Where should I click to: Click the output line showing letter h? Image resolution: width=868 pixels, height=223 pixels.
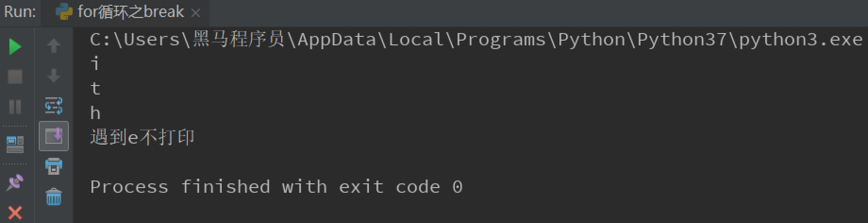pos(95,113)
